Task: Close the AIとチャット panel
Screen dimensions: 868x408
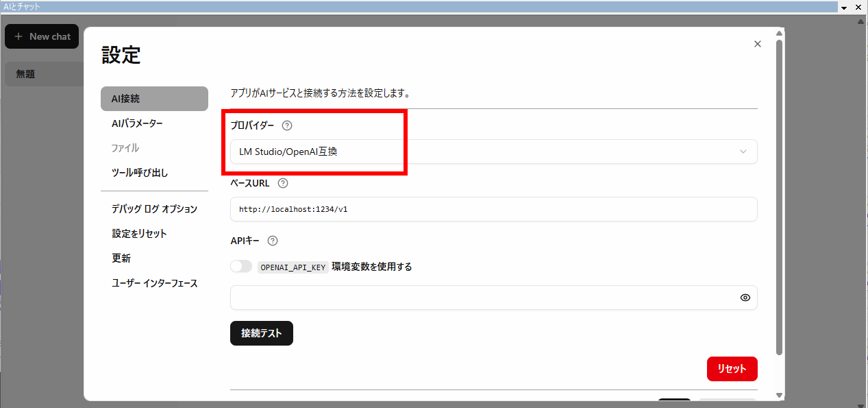Action: (857, 7)
